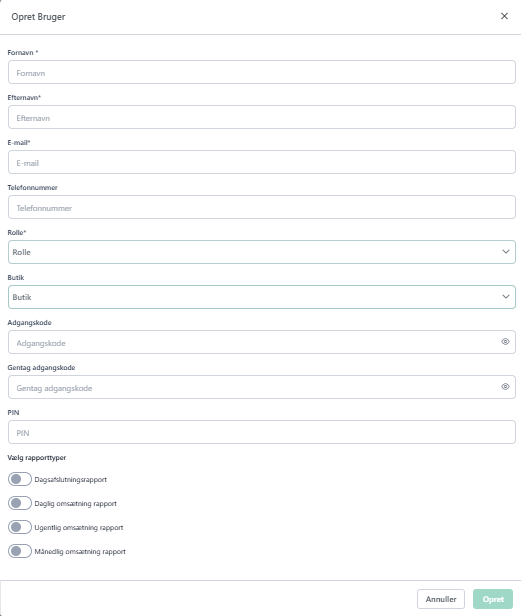Close the Opret Bruger dialog

point(504,16)
